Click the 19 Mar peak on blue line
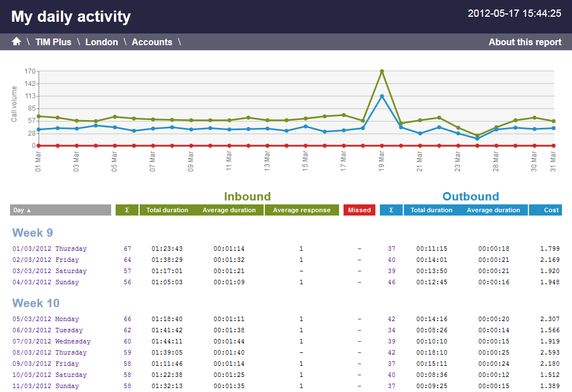 pos(382,96)
